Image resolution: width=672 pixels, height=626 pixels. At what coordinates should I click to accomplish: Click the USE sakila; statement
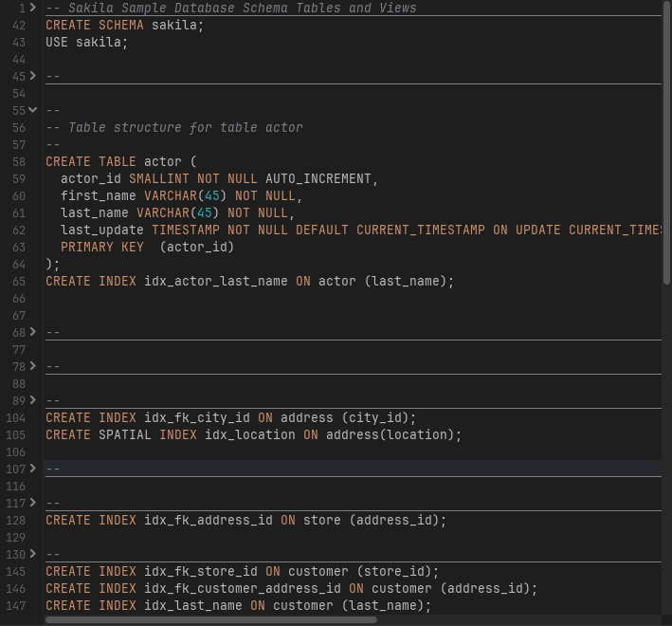(x=86, y=42)
